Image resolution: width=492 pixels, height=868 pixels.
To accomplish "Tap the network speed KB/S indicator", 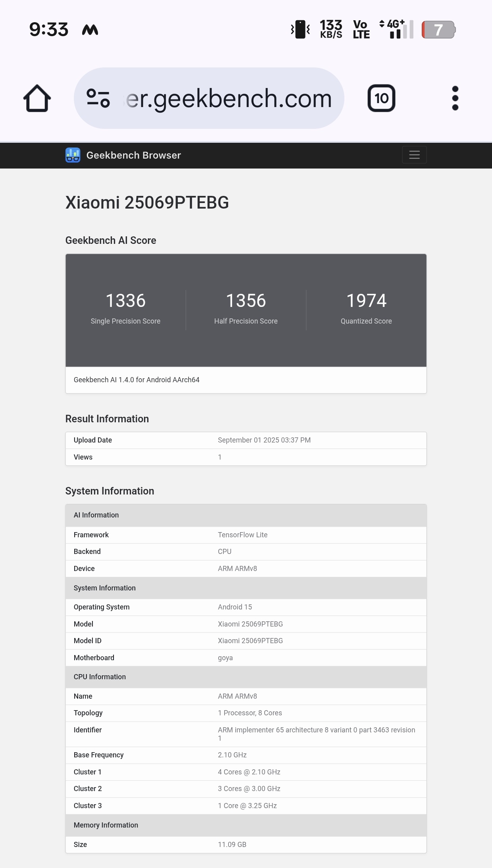I will [331, 30].
